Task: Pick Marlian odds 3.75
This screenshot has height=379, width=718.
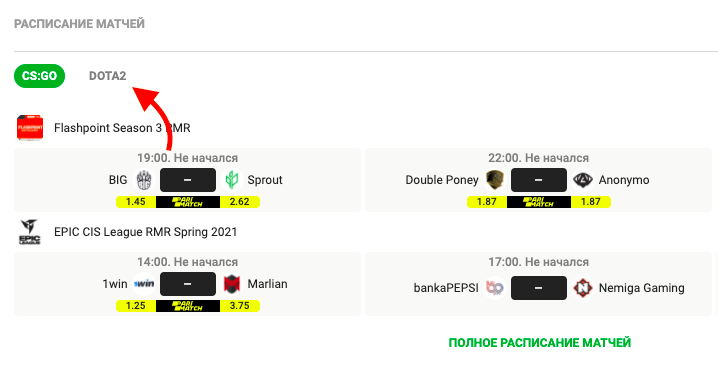Action: tap(240, 306)
